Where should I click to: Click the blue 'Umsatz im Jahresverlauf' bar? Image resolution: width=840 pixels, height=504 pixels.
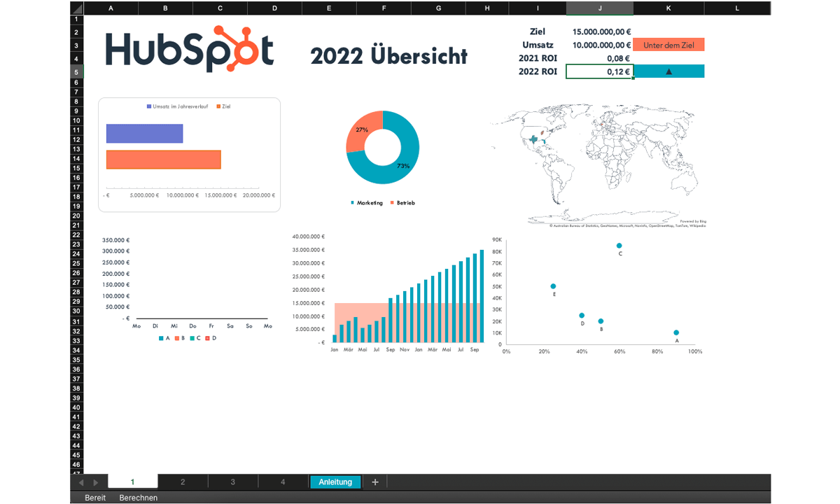[x=144, y=134]
